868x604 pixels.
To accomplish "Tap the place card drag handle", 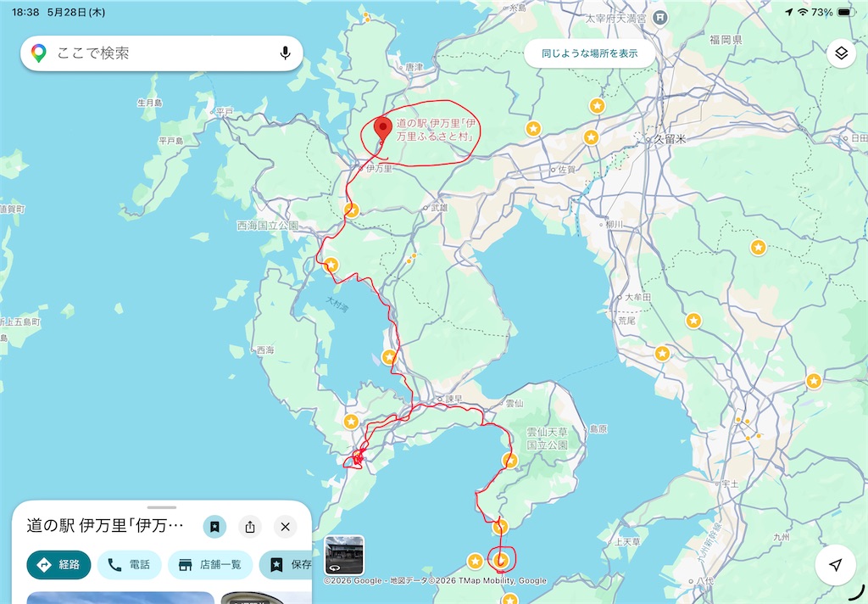I will point(162,507).
